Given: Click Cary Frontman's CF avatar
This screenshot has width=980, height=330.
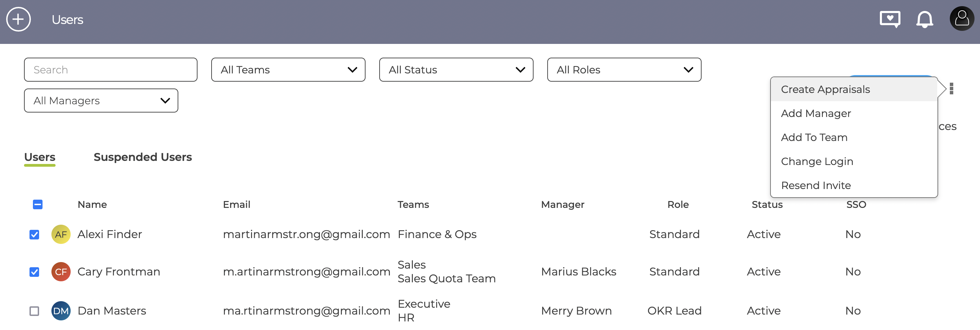Looking at the screenshot, I should 61,272.
